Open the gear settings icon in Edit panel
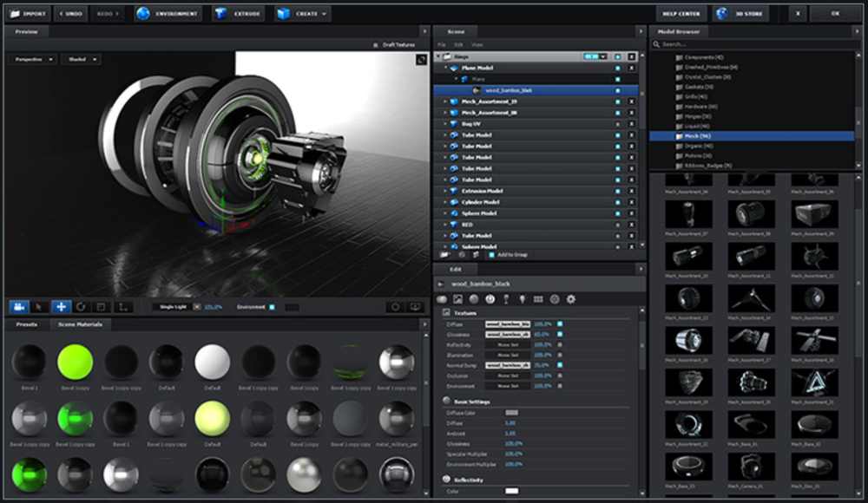Viewport: 868px width, 503px height. (x=571, y=299)
